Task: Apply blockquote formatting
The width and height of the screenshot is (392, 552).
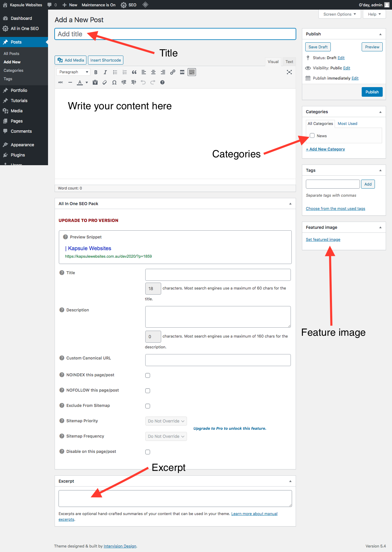Action: [x=134, y=72]
